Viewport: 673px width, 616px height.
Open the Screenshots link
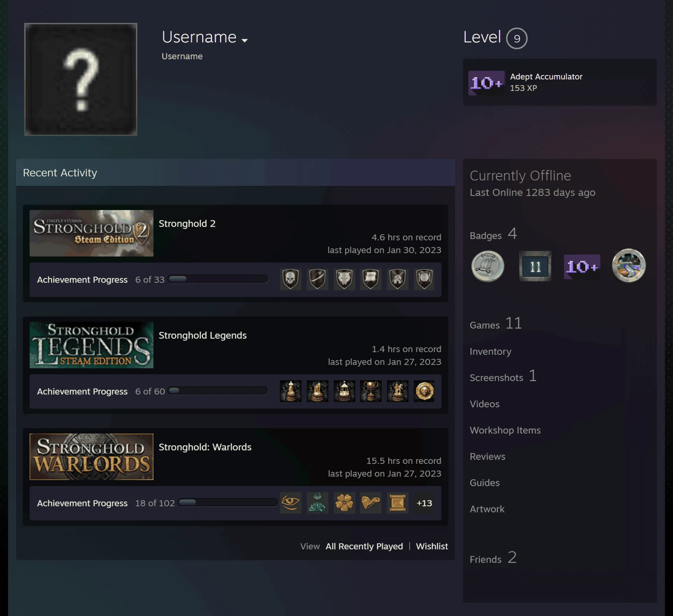coord(503,377)
